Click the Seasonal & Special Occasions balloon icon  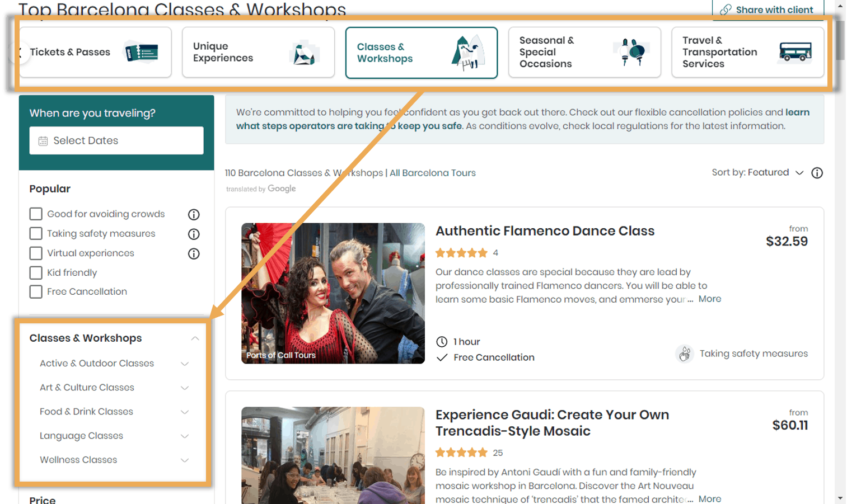click(631, 52)
